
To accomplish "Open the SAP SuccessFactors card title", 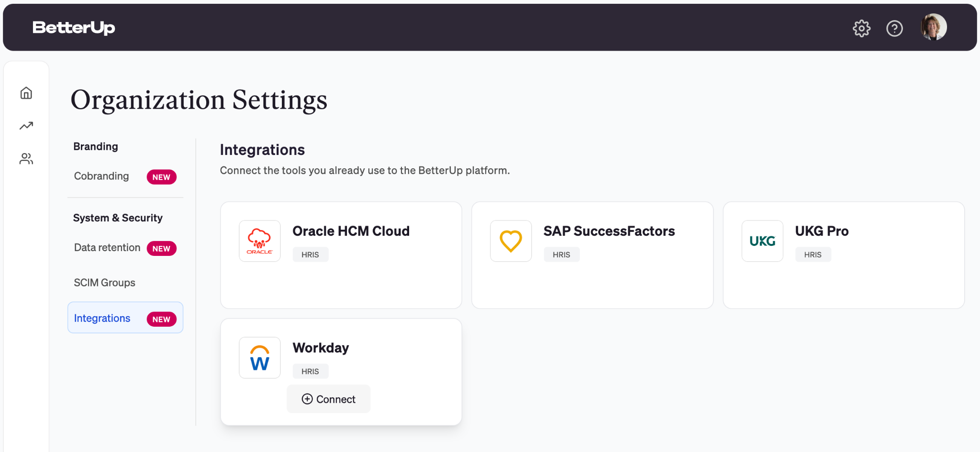I will point(609,231).
